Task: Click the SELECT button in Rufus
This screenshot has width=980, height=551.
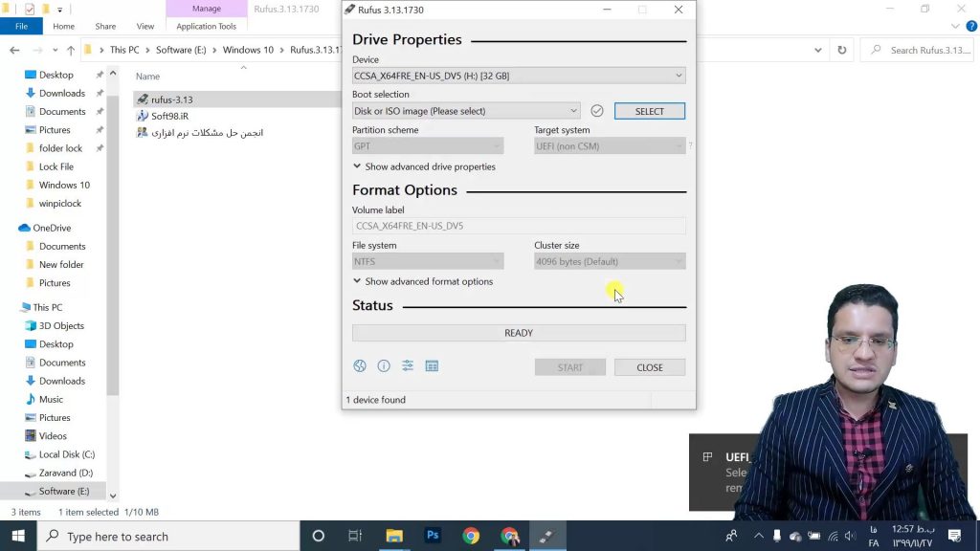Action: pyautogui.click(x=650, y=111)
